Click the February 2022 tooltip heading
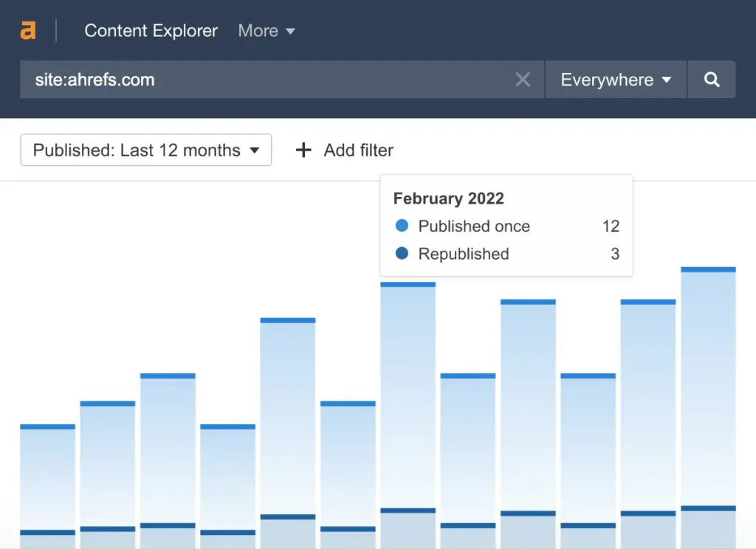 click(448, 198)
